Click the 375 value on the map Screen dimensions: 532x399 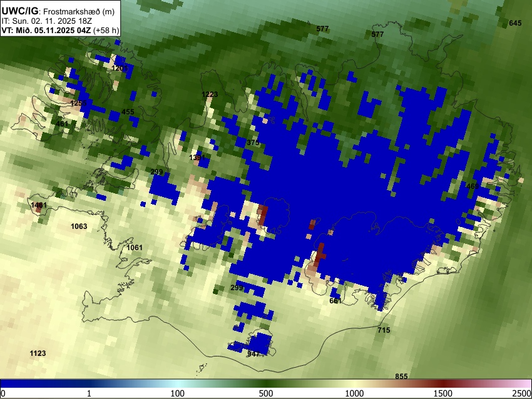(x=253, y=143)
